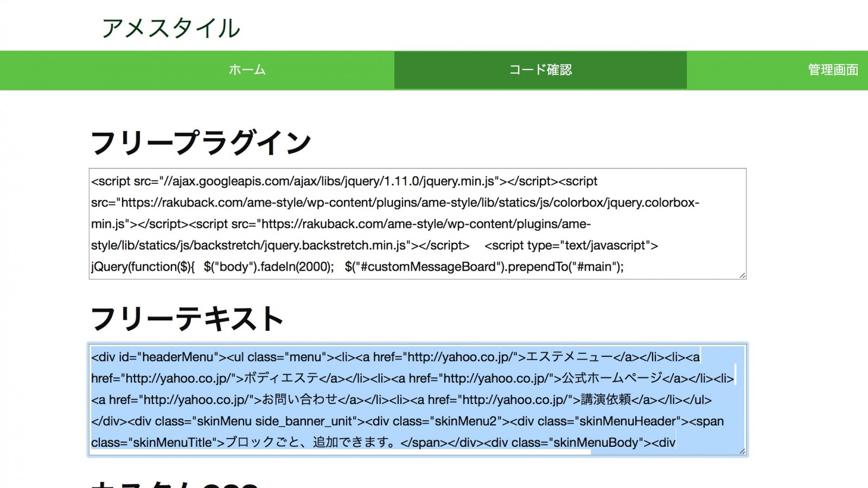Grab the フリープラグイン textarea resize handle
This screenshot has height=488, width=868.
[x=742, y=275]
